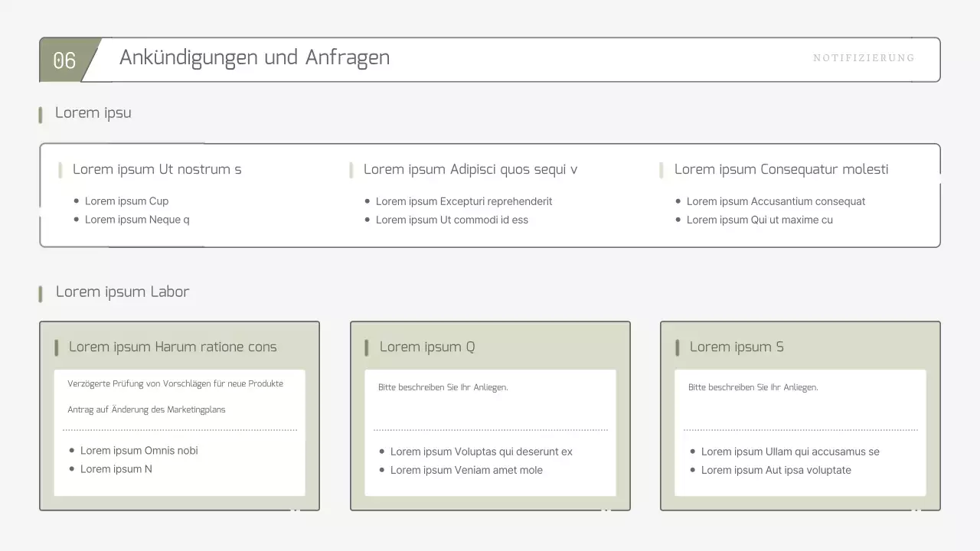Select Antrag auf Änderung des Marketingplans entry

click(x=146, y=410)
